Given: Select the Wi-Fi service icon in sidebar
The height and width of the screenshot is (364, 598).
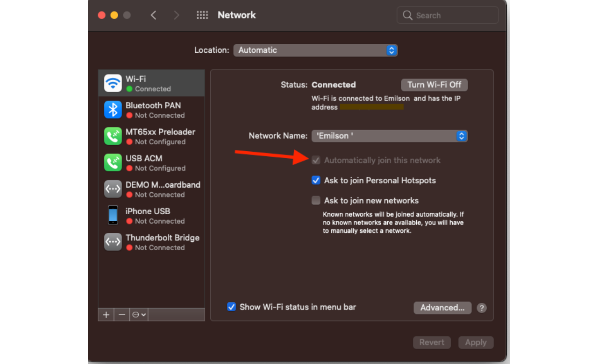Looking at the screenshot, I should 113,84.
